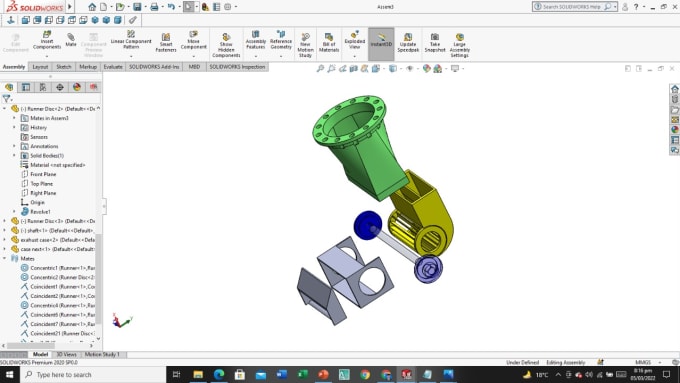Click the Exploded View tool

[355, 40]
